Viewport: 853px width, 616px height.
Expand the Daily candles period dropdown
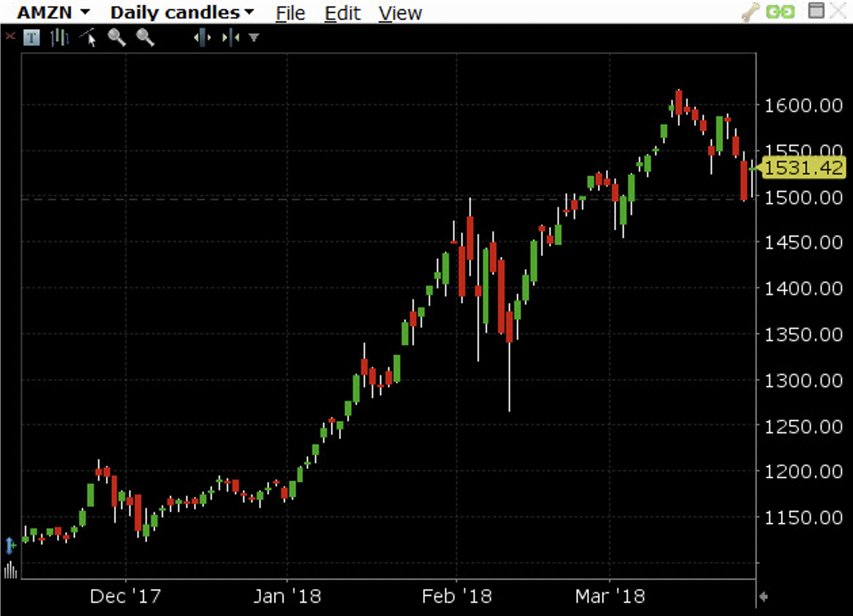click(x=182, y=12)
